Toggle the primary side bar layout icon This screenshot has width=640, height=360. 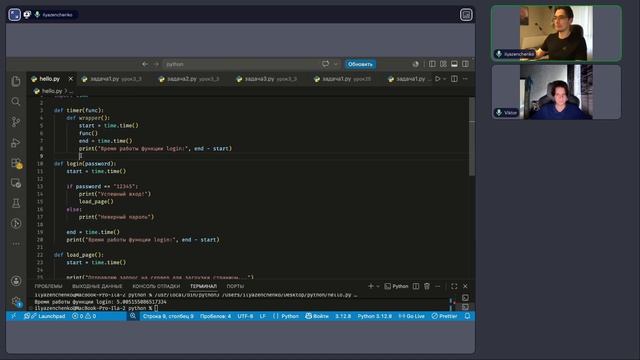pyautogui.click(x=432, y=64)
